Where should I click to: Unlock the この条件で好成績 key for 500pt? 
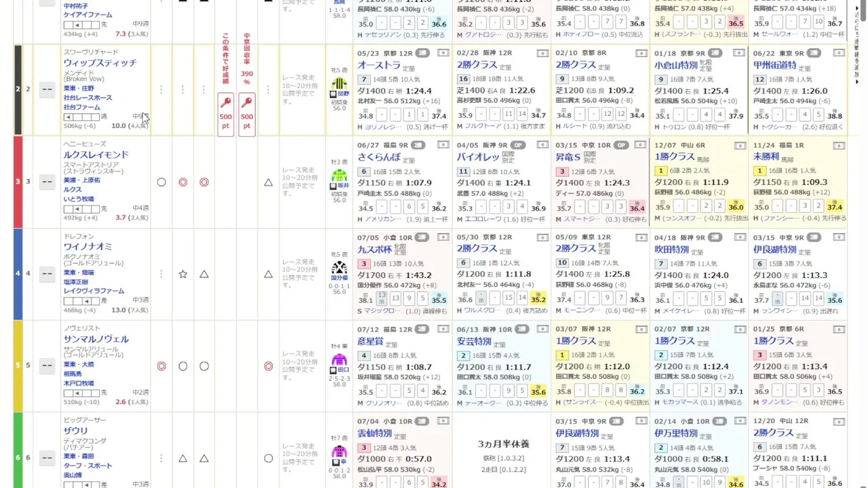tap(226, 115)
